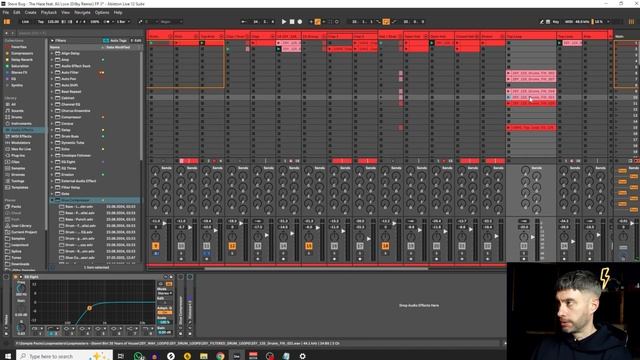Open Drums in the Library
The width and height of the screenshot is (640, 360).
click(17, 117)
